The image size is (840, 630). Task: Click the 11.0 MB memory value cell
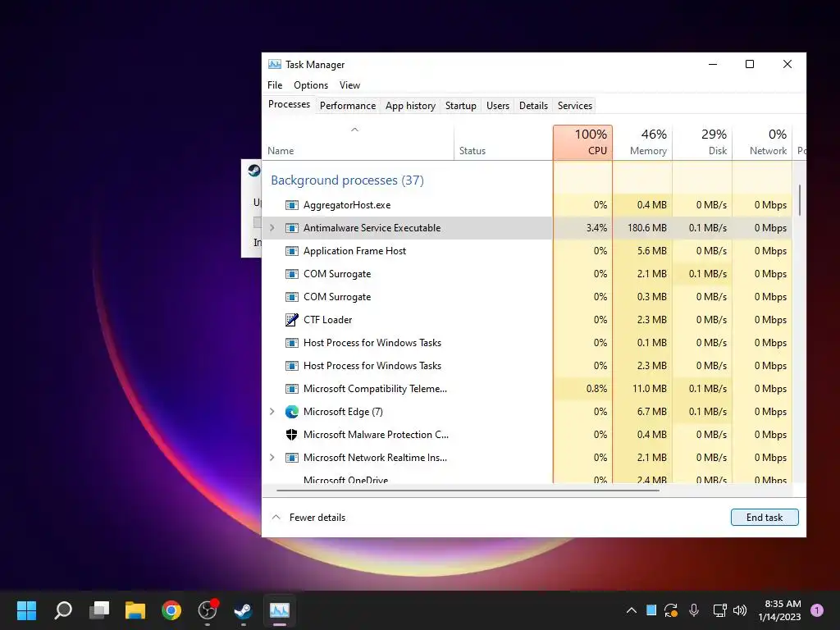[642, 389]
